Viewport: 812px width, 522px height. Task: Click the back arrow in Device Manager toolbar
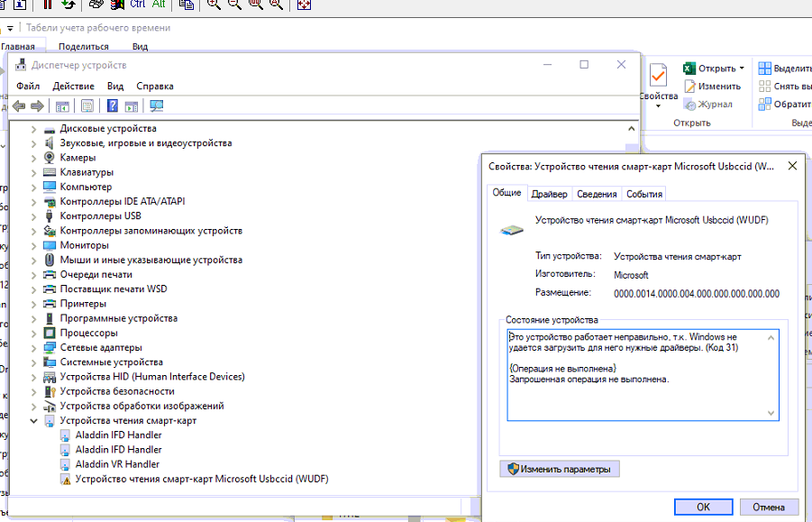[19, 106]
